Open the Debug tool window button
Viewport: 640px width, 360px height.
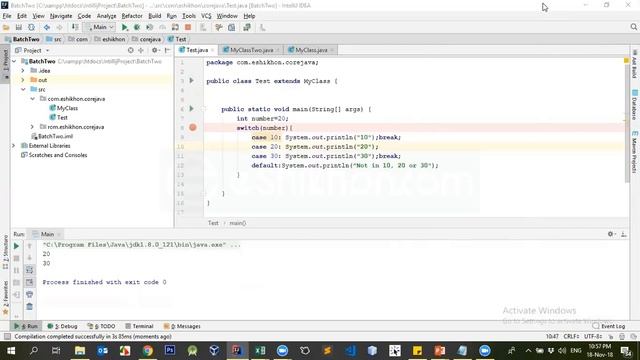coord(62,326)
